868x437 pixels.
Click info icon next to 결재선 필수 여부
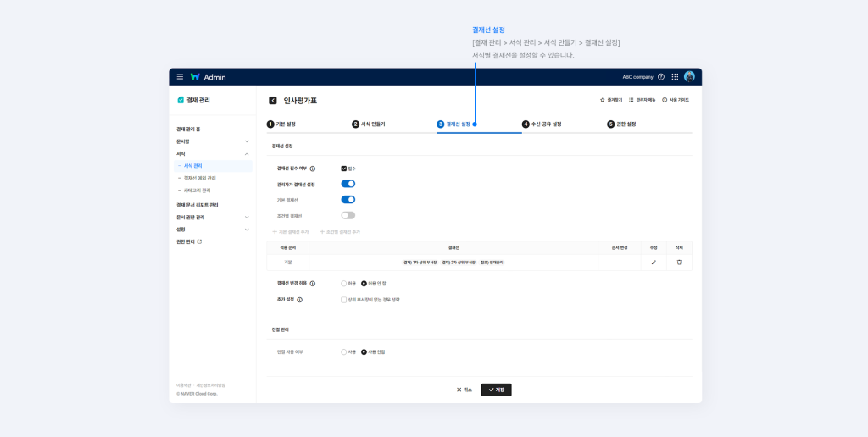[312, 169]
